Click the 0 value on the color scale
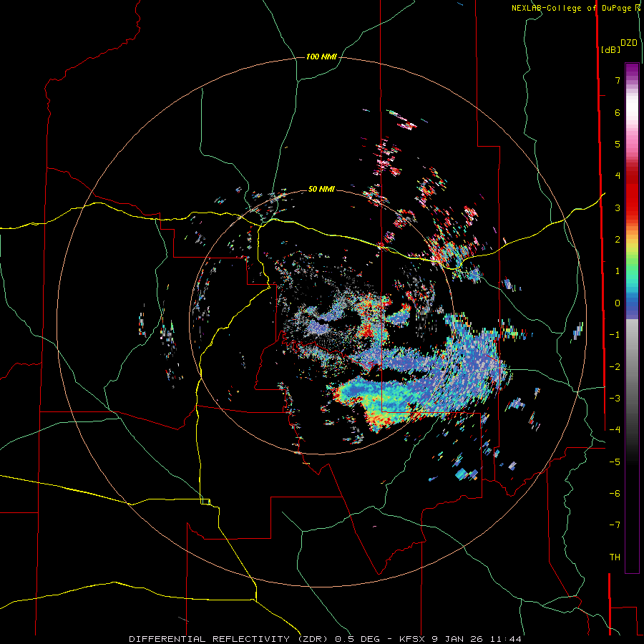The height and width of the screenshot is (644, 644). 618,303
